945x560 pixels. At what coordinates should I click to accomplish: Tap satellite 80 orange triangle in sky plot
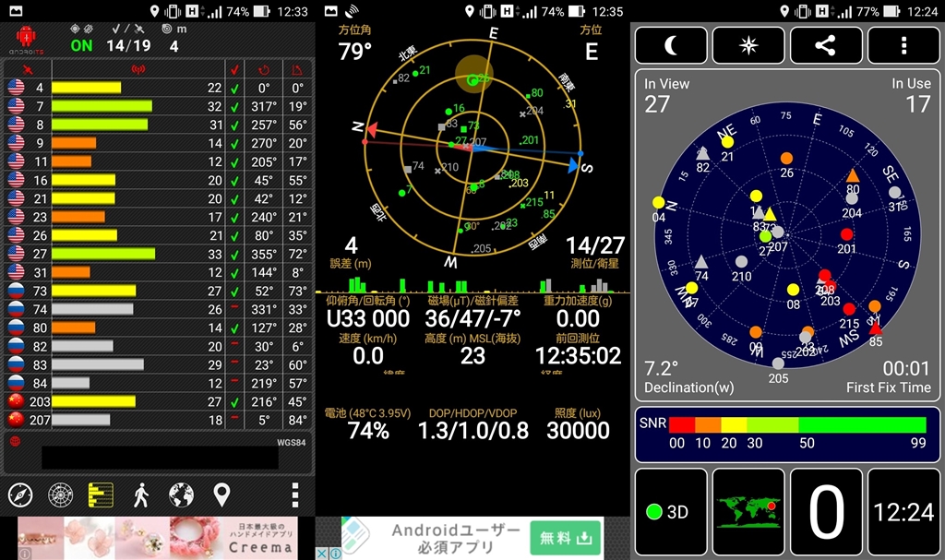click(x=852, y=176)
